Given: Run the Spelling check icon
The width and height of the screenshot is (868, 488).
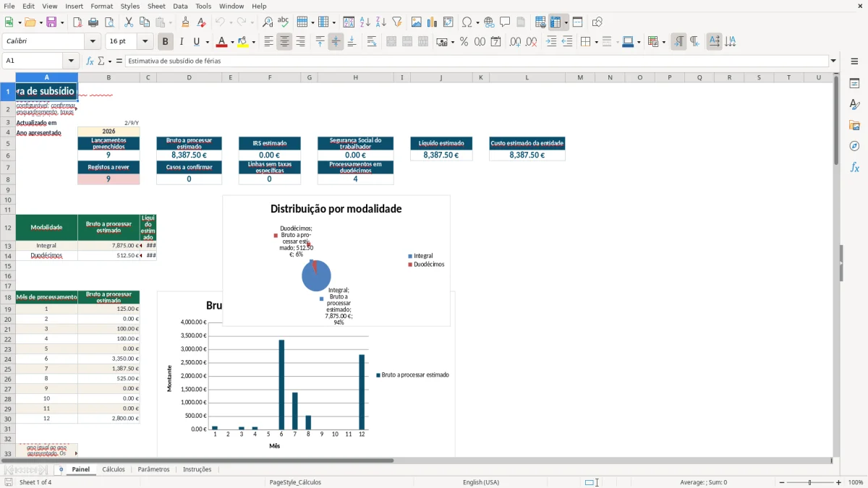Looking at the screenshot, I should [284, 22].
